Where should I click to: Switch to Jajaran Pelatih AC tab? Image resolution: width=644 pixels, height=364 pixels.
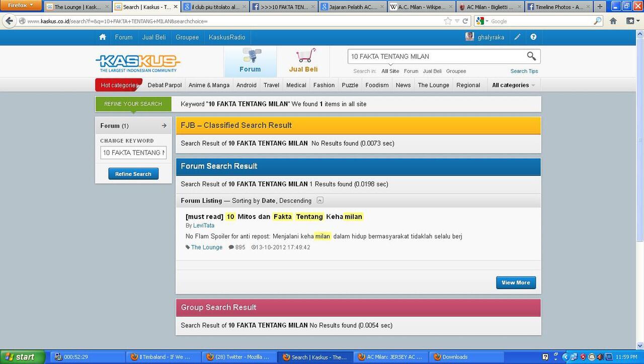[353, 7]
